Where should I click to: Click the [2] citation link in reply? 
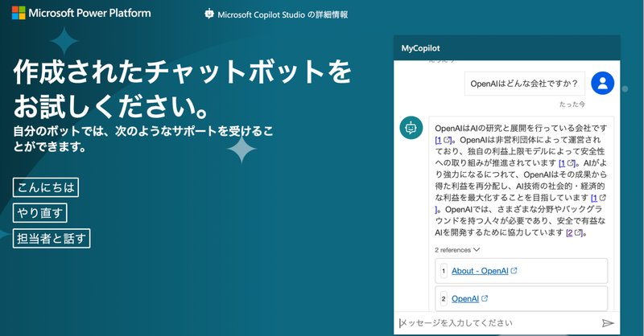click(575, 232)
